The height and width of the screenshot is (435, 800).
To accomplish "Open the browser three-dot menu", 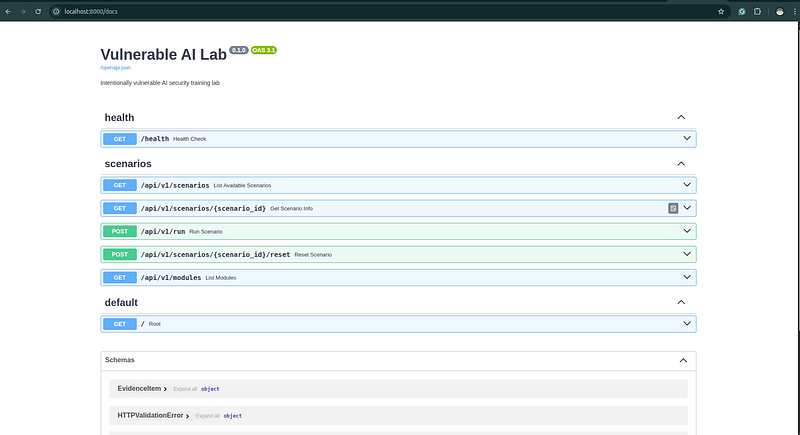I will pos(794,11).
